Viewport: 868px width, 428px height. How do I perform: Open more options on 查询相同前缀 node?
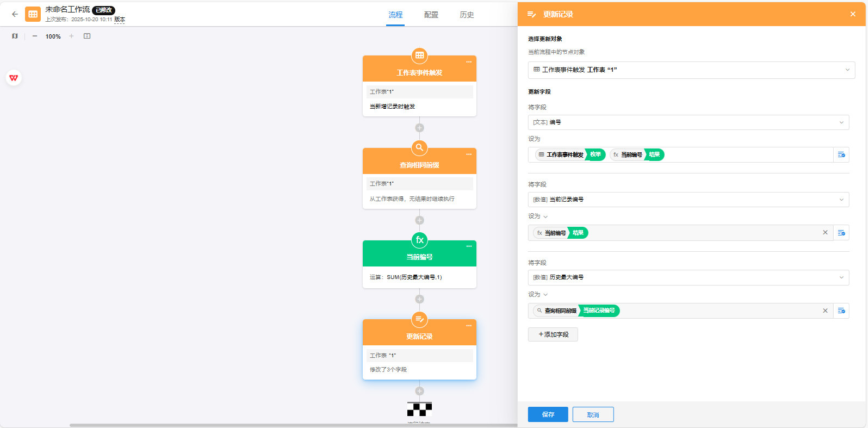pyautogui.click(x=468, y=154)
